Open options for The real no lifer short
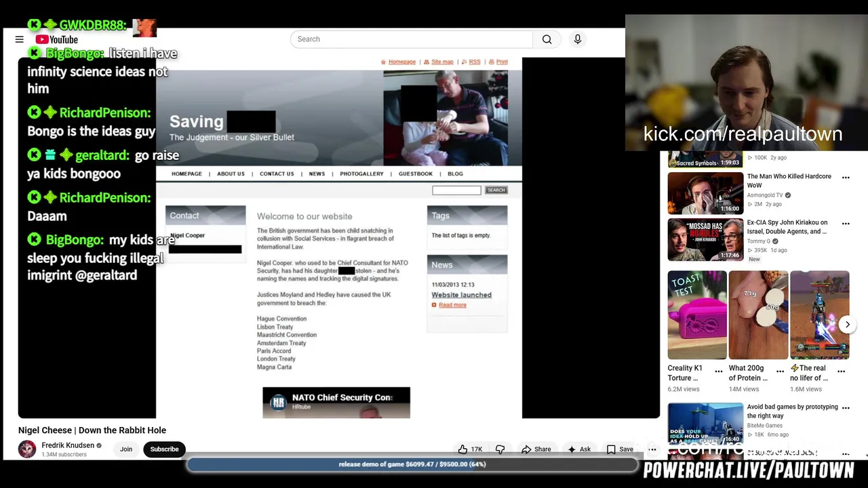The width and height of the screenshot is (868, 488). pyautogui.click(x=842, y=371)
